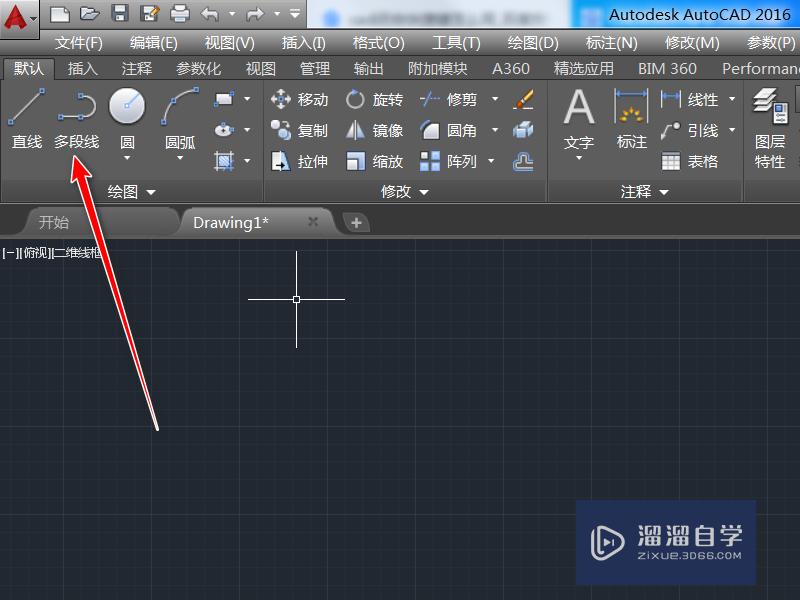Insert a Table (表格)

(x=689, y=162)
